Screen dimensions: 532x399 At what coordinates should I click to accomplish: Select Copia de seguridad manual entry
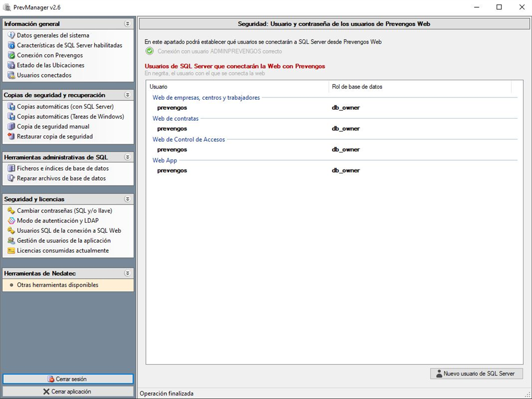coord(53,126)
